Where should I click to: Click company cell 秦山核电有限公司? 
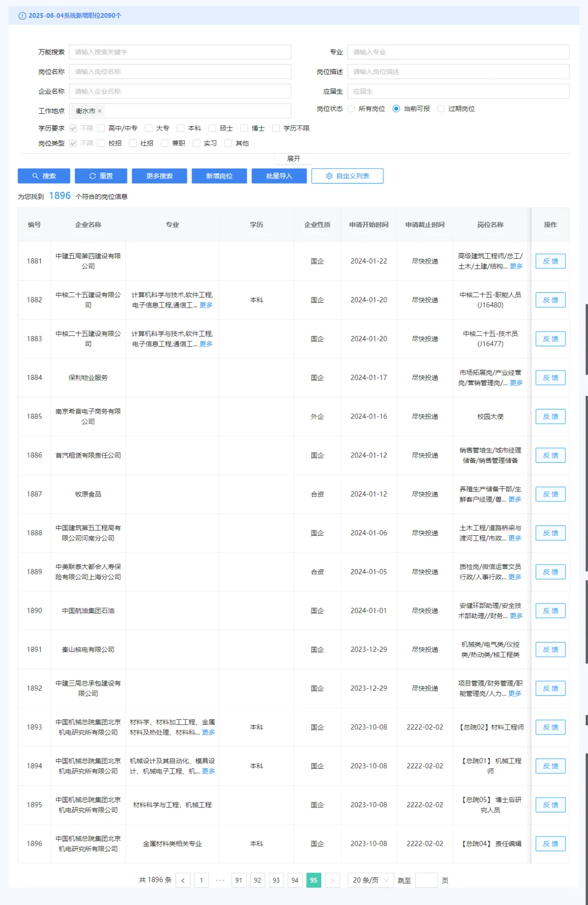[x=88, y=650]
